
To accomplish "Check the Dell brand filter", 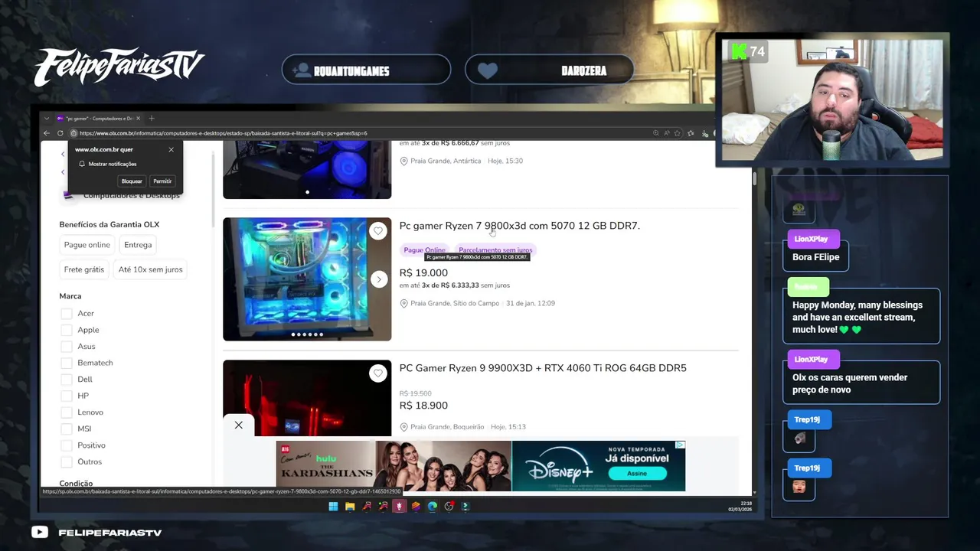I will (x=67, y=380).
